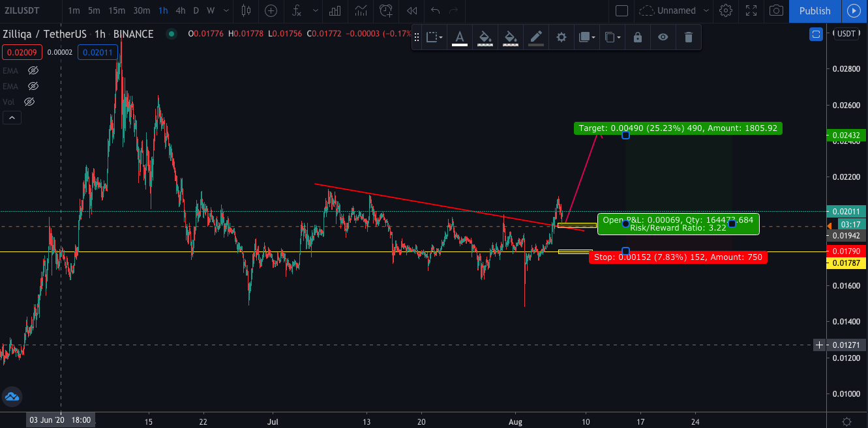Open timeframe dropdown arrow after W
The width and height of the screenshot is (868, 428).
227,10
